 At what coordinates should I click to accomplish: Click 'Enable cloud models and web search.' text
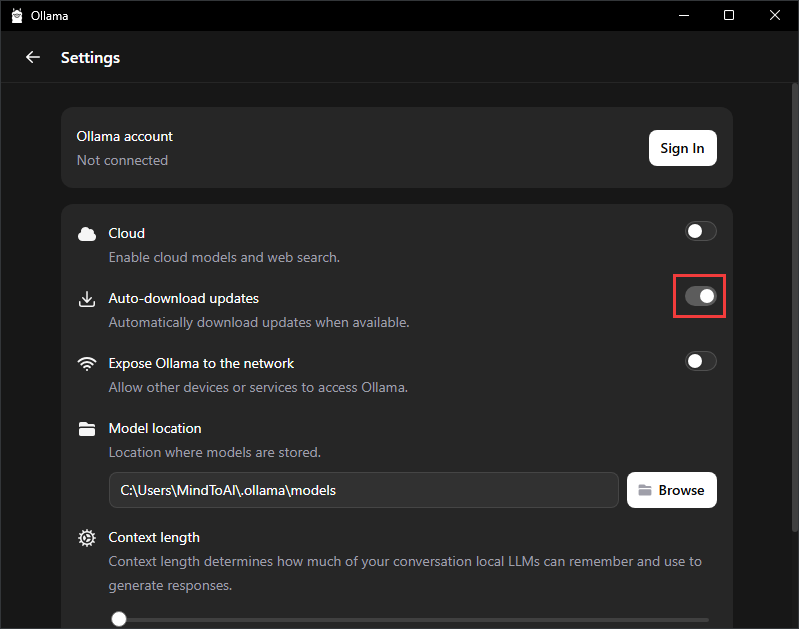point(224,257)
